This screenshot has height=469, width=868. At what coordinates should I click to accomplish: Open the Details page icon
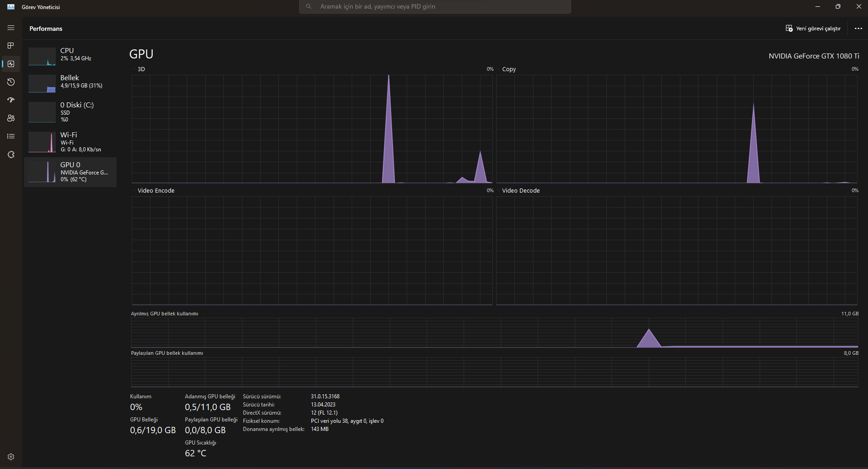pyautogui.click(x=11, y=136)
